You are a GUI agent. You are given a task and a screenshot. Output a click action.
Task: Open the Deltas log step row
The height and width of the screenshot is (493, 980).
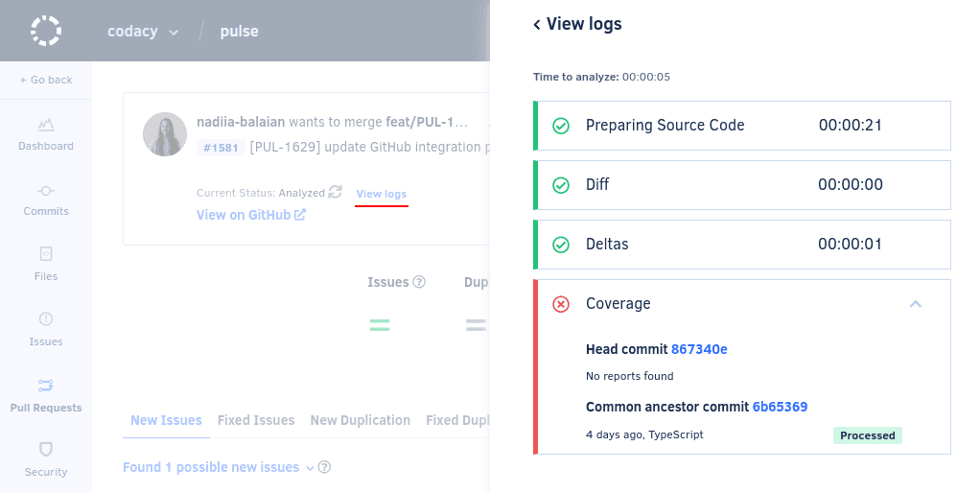(x=742, y=245)
